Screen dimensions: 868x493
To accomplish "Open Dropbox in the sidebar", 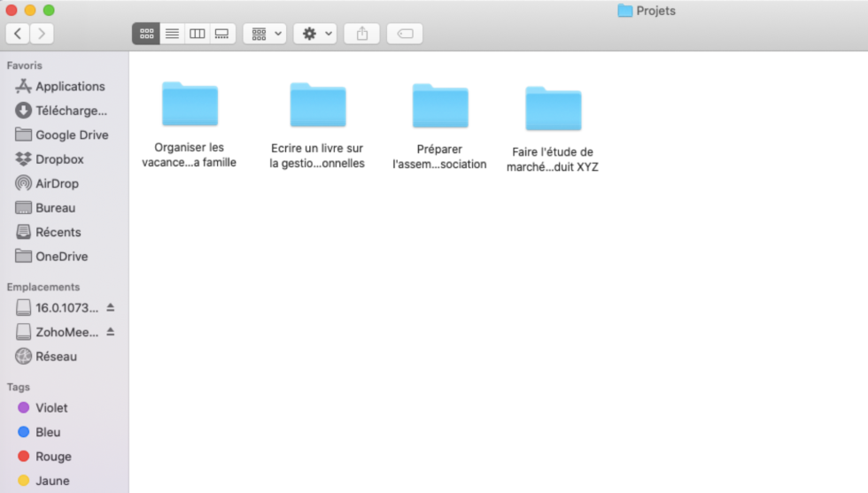I will pos(59,159).
